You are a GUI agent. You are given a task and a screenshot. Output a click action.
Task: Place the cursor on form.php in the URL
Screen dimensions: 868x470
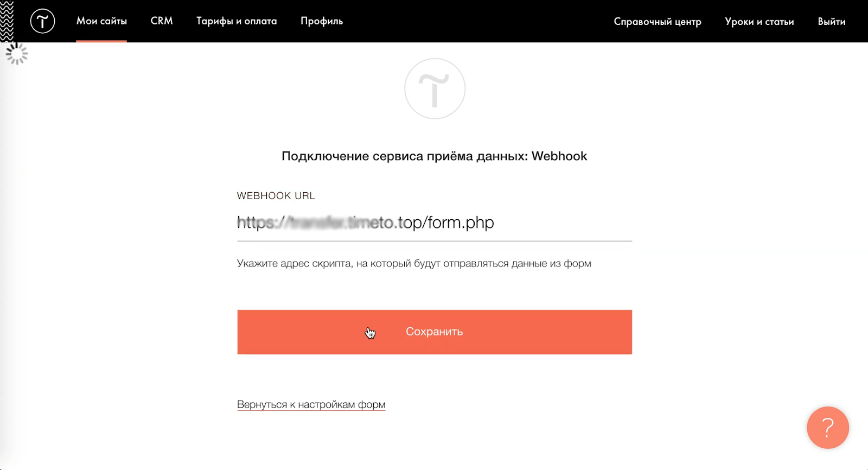point(461,223)
